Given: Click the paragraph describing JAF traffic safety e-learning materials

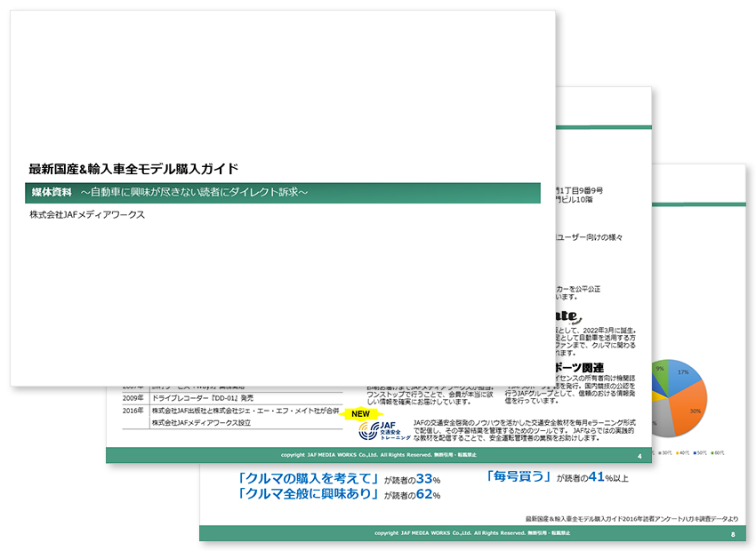Looking at the screenshot, I should 524,431.
